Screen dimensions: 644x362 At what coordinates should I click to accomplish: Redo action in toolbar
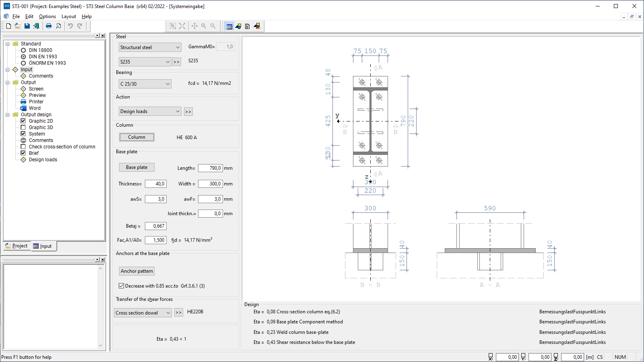80,26
